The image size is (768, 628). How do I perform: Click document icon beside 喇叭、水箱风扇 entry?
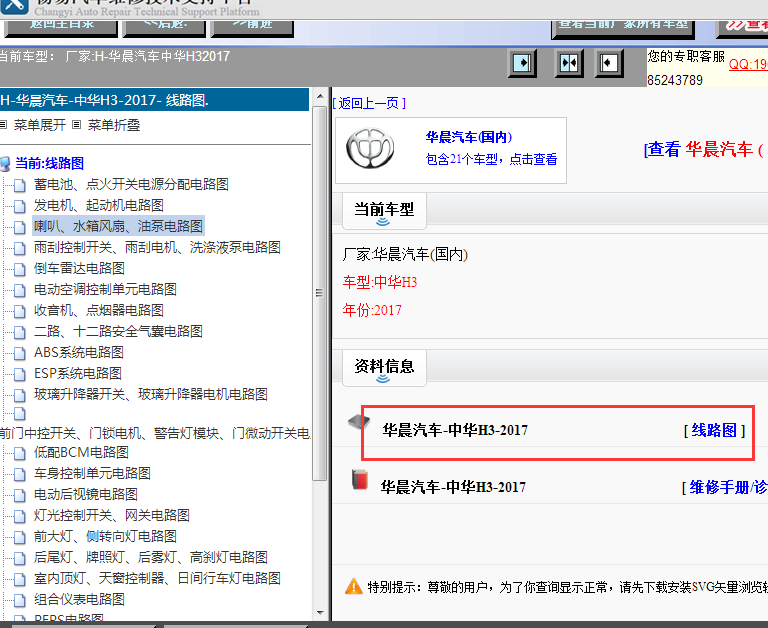(x=20, y=227)
